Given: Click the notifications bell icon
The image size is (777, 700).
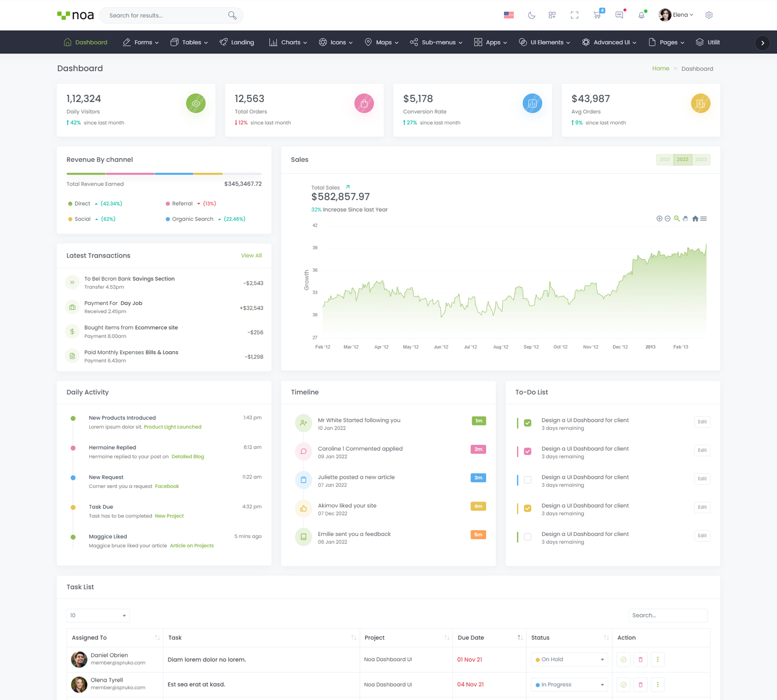Looking at the screenshot, I should point(641,15).
